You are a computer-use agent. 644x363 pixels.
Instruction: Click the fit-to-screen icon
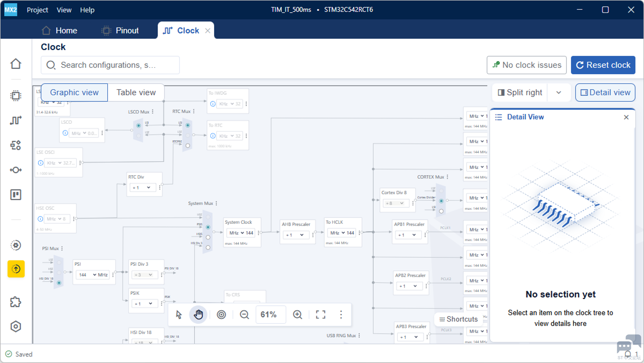[321, 314]
